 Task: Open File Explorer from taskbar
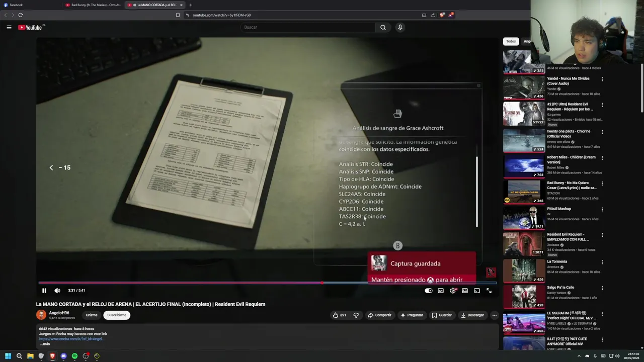tap(30, 356)
